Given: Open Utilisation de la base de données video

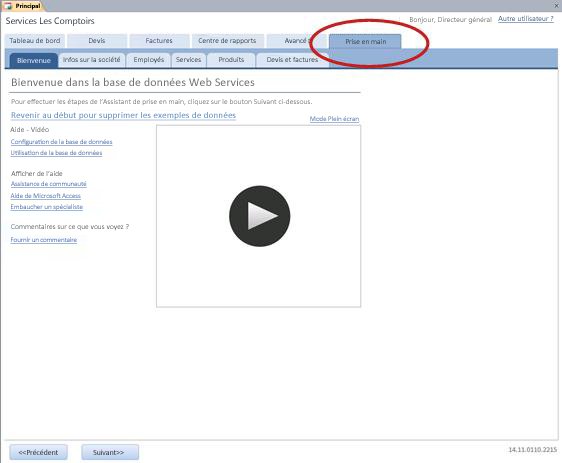Looking at the screenshot, I should [56, 153].
